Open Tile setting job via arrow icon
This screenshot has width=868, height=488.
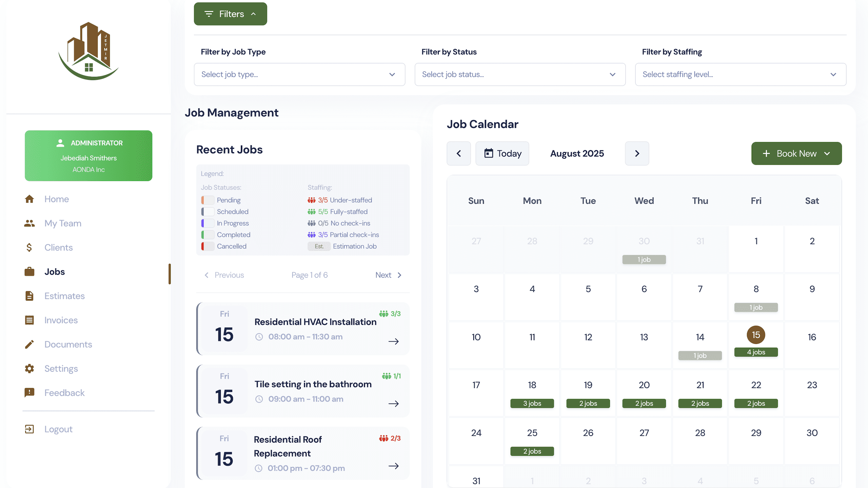click(394, 404)
